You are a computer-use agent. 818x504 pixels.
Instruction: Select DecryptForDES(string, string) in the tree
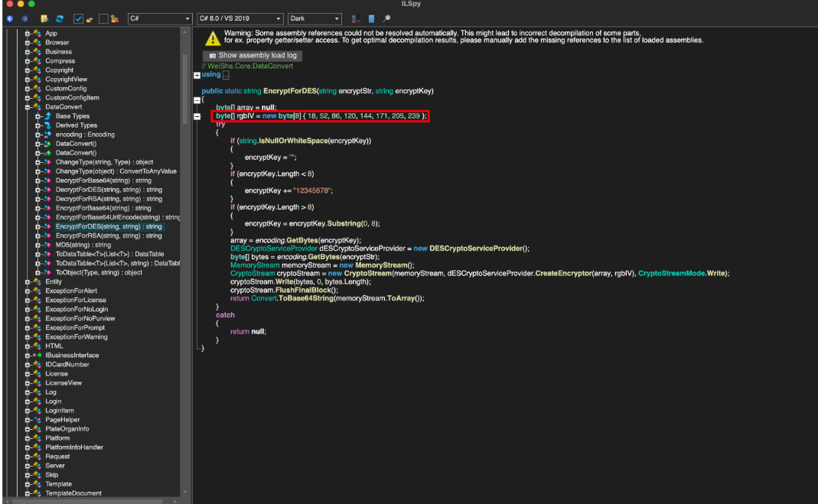109,190
